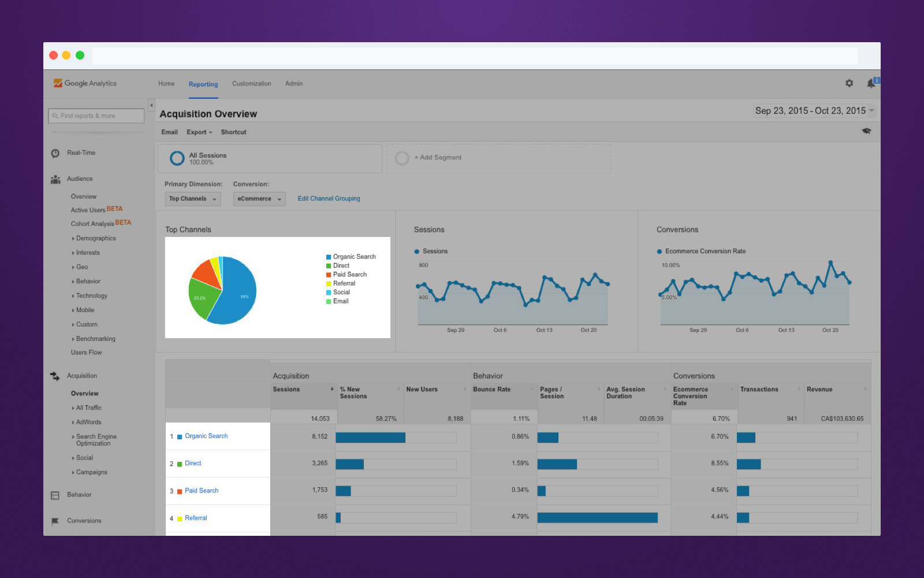Click the Conversions flag icon
This screenshot has height=578, width=924.
pos(55,521)
